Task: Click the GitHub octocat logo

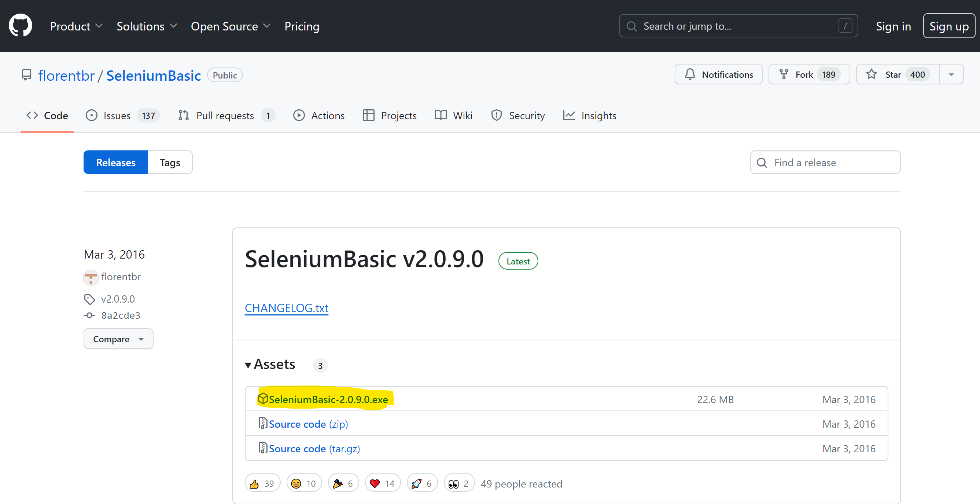Action: (20, 25)
